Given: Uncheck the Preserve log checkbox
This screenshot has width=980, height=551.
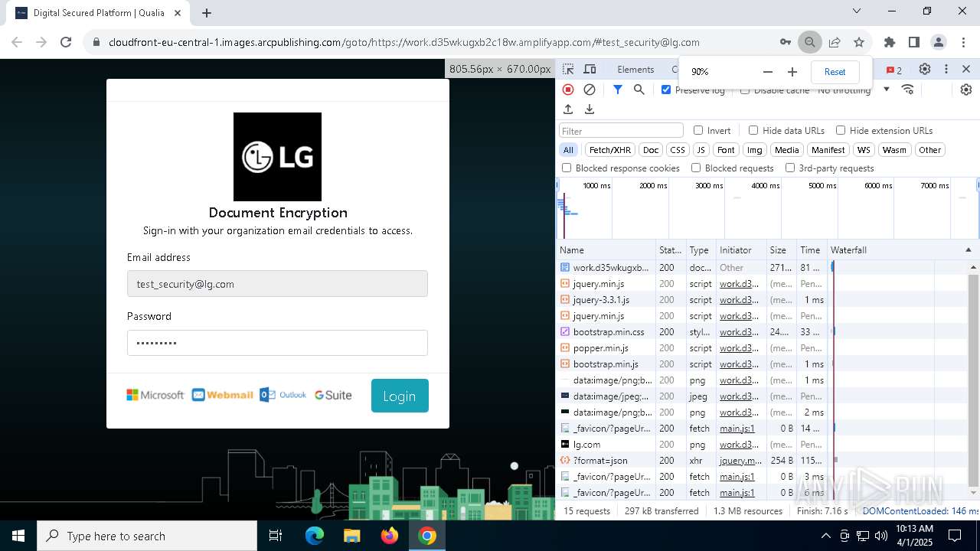Looking at the screenshot, I should pyautogui.click(x=666, y=90).
